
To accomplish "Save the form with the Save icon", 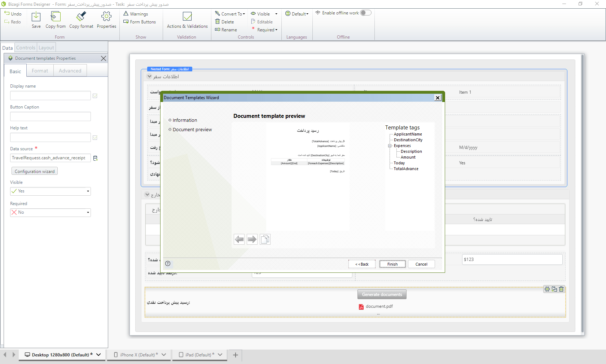I will coord(36,17).
